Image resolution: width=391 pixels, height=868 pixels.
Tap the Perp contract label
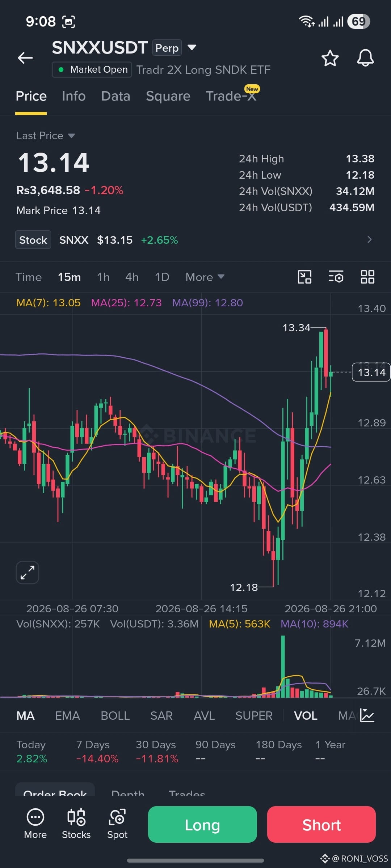pyautogui.click(x=167, y=48)
